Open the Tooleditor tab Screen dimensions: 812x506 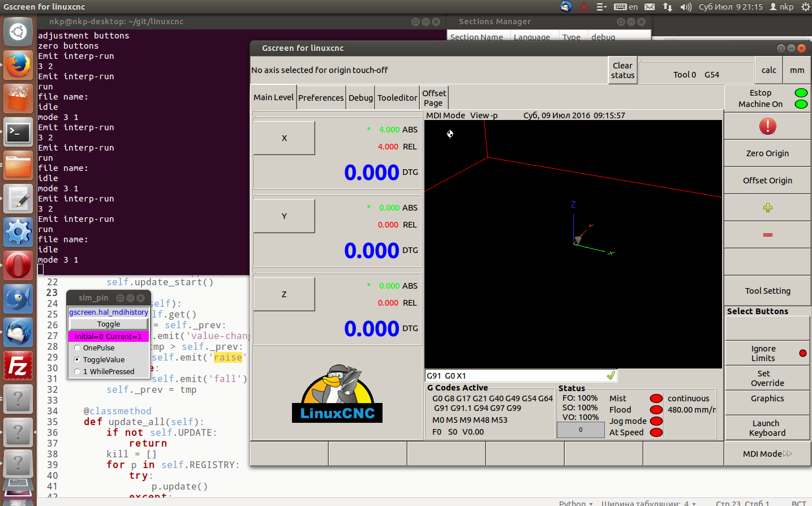(397, 98)
